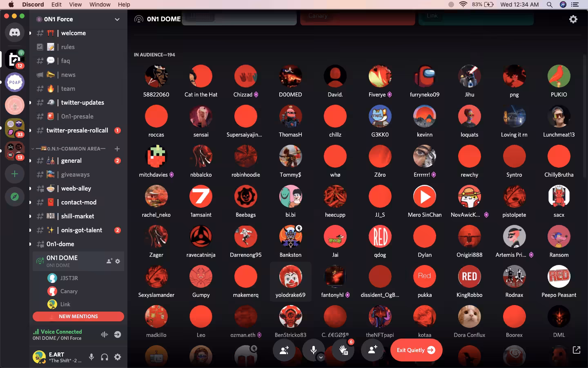Image resolution: width=588 pixels, height=368 pixels.
Task: Toggle mic mute in user panel
Action: point(91,357)
